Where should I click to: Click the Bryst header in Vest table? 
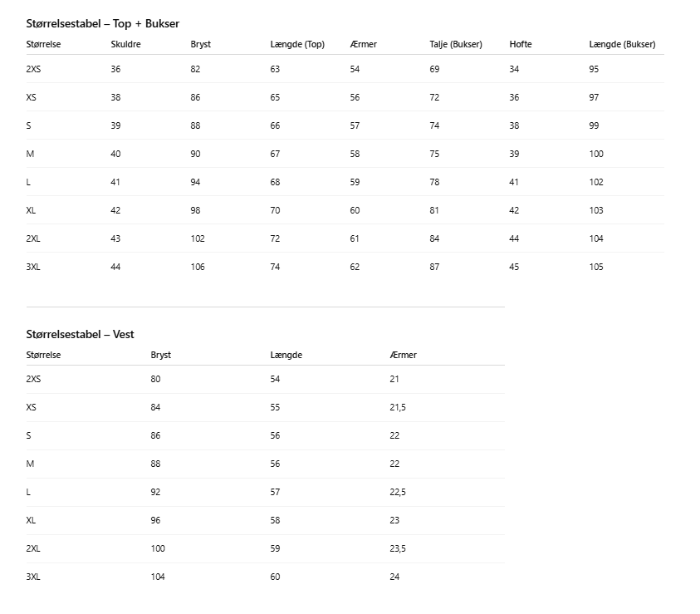point(161,356)
